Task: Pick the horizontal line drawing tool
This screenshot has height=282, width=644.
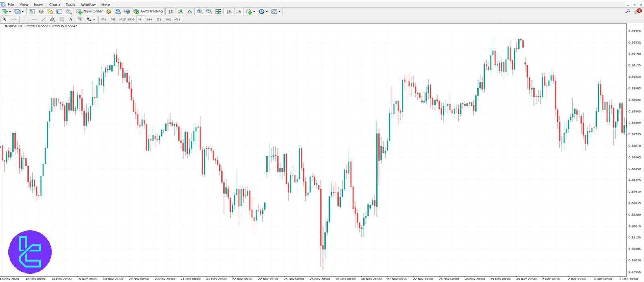Action: click(x=34, y=19)
